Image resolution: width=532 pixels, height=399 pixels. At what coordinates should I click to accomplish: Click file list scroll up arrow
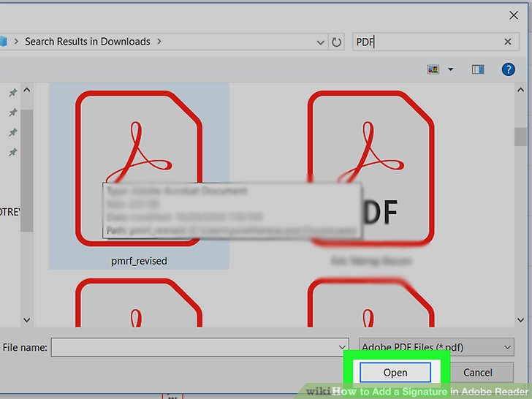[520, 90]
